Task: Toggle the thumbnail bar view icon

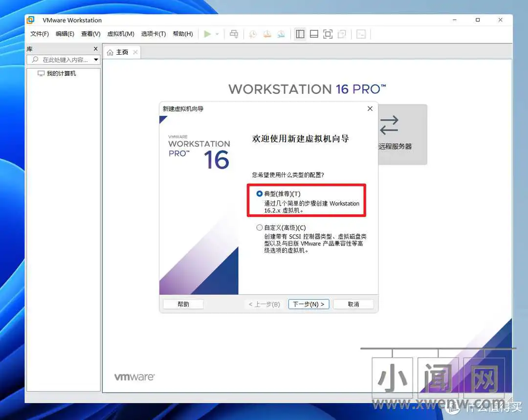Action: 314,34
